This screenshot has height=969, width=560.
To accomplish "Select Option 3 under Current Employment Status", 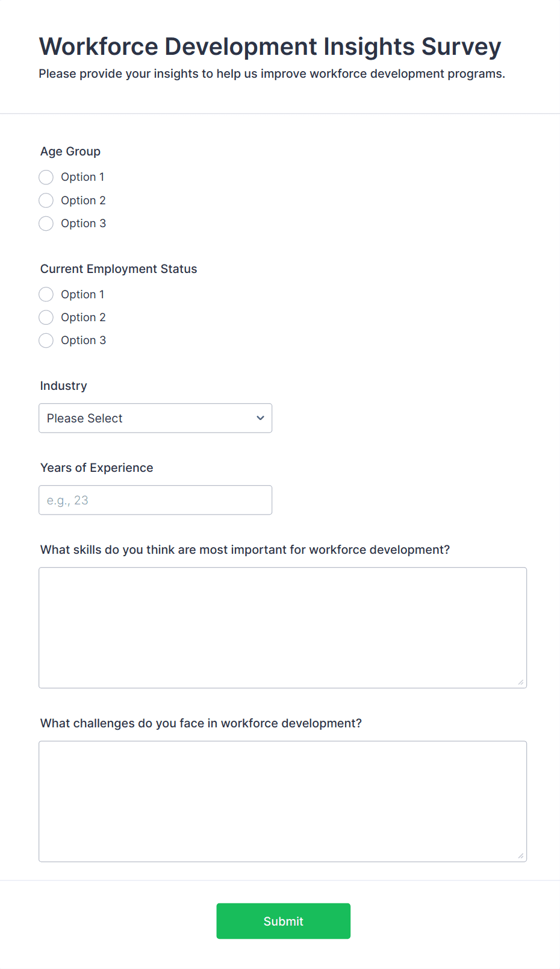I will 46,340.
